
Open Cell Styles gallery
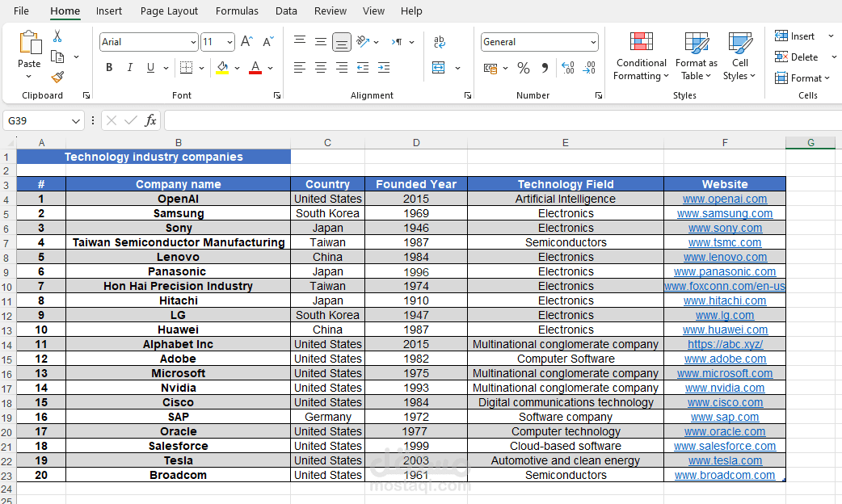tap(739, 57)
